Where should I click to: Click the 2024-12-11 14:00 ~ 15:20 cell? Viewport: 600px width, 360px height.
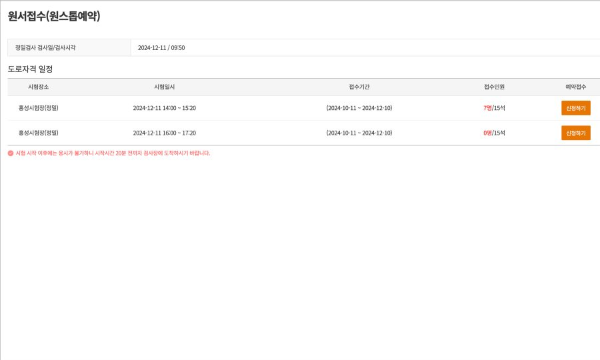(164, 108)
